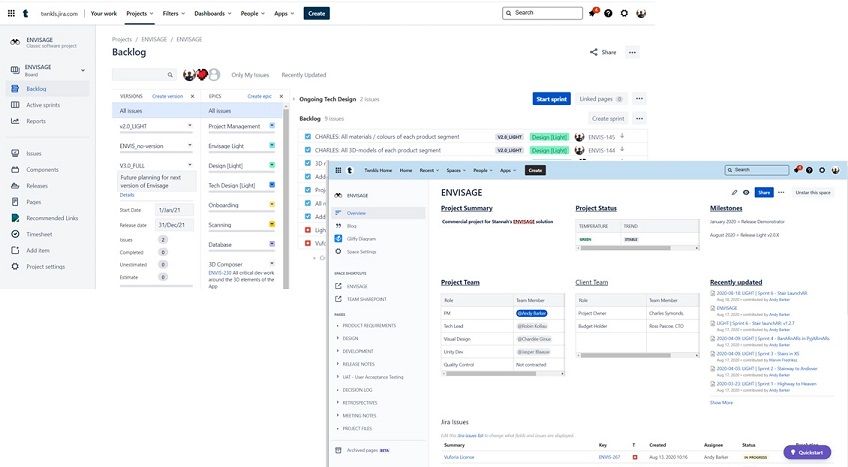Click the Confluence search field
This screenshot has height=467, width=848.
pyautogui.click(x=757, y=170)
